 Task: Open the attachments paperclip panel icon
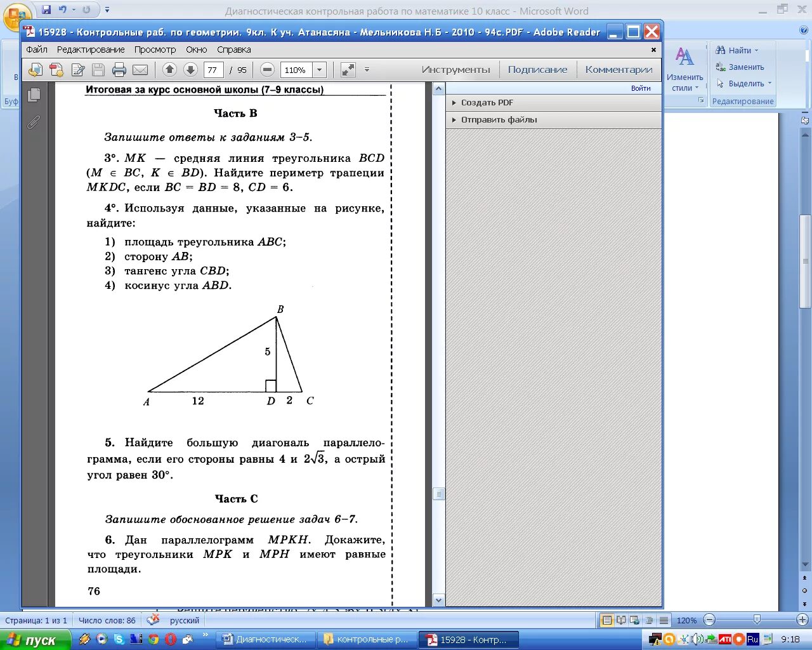pyautogui.click(x=34, y=122)
